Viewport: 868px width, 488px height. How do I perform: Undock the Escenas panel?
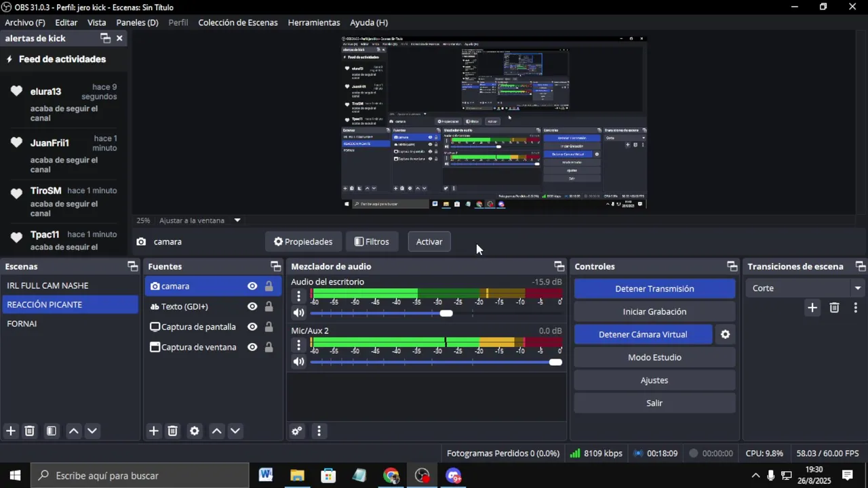pos(133,266)
